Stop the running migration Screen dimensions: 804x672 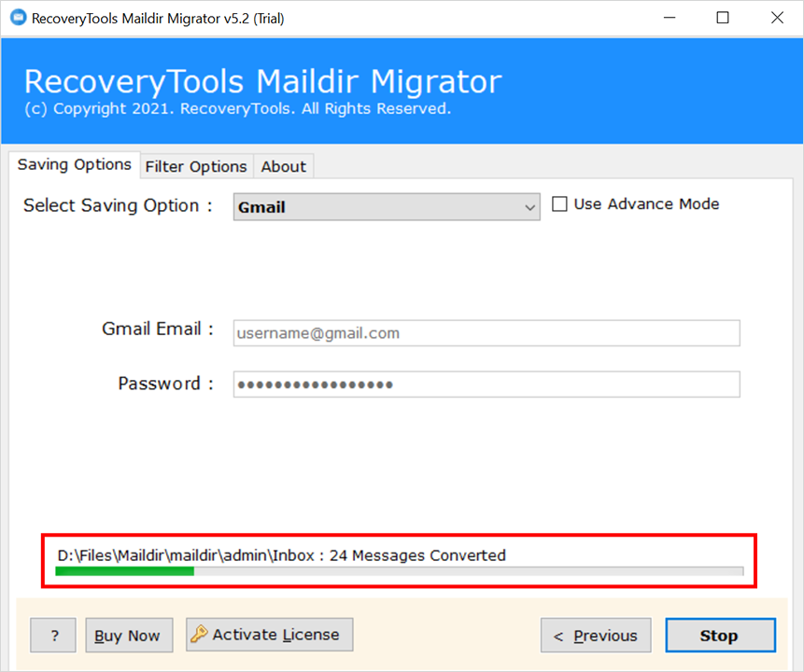point(719,636)
